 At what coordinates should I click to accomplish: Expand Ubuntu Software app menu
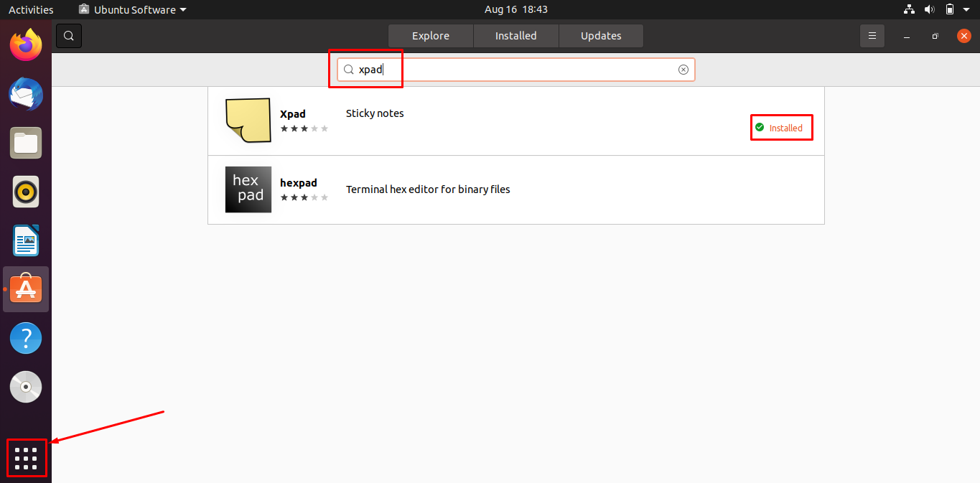point(132,9)
